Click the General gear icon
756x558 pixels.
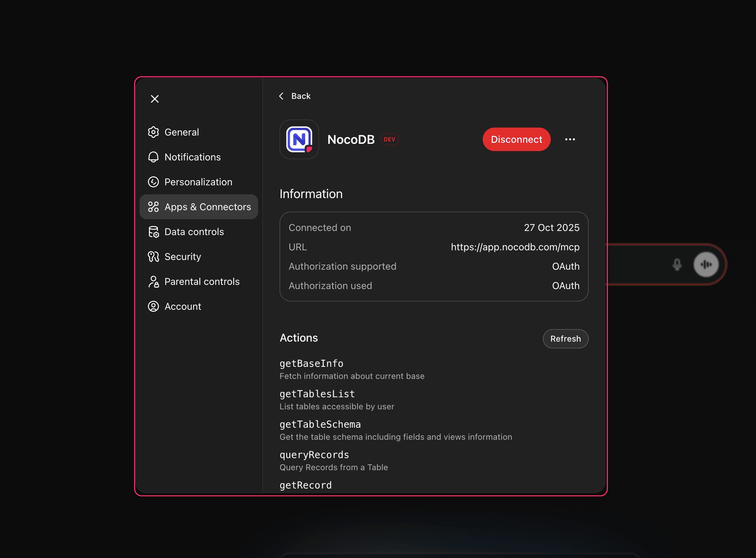[153, 132]
